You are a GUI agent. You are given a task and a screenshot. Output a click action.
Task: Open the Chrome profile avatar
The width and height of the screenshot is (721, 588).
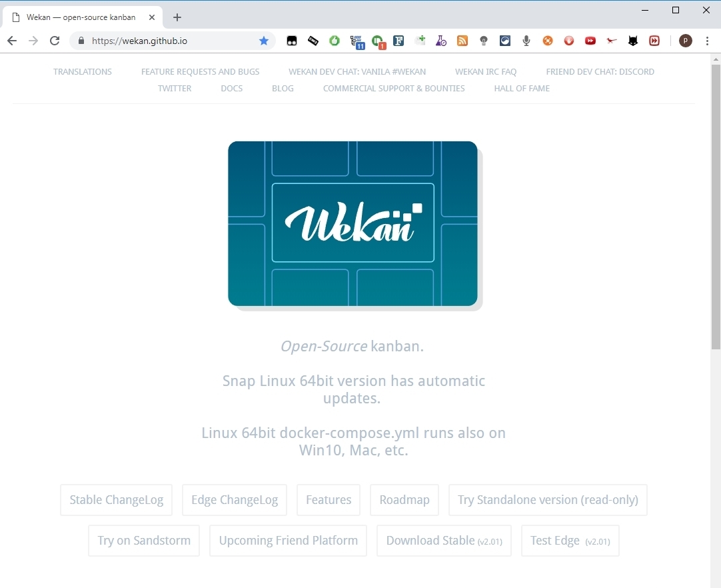[x=686, y=41]
